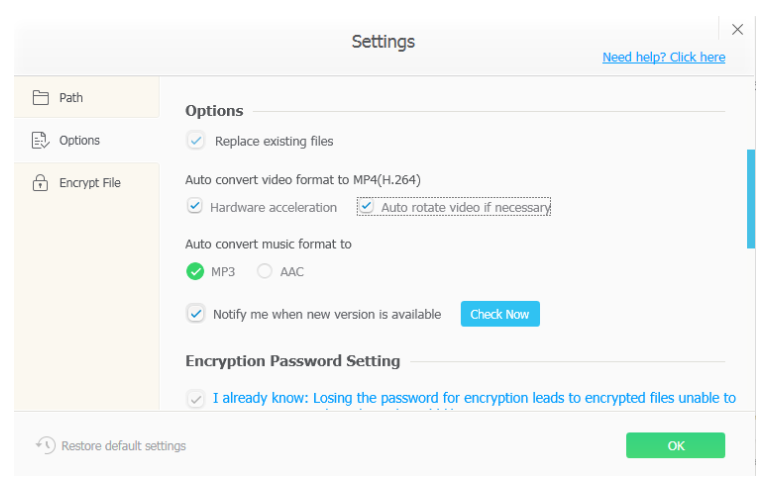Uncheck Auto rotate video if necessary
The height and width of the screenshot is (486, 766).
[x=366, y=207]
